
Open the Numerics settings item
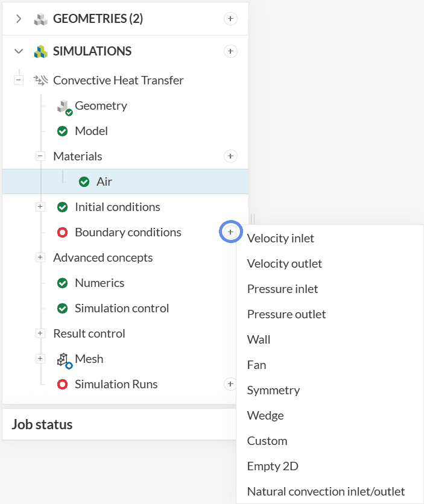pos(99,283)
